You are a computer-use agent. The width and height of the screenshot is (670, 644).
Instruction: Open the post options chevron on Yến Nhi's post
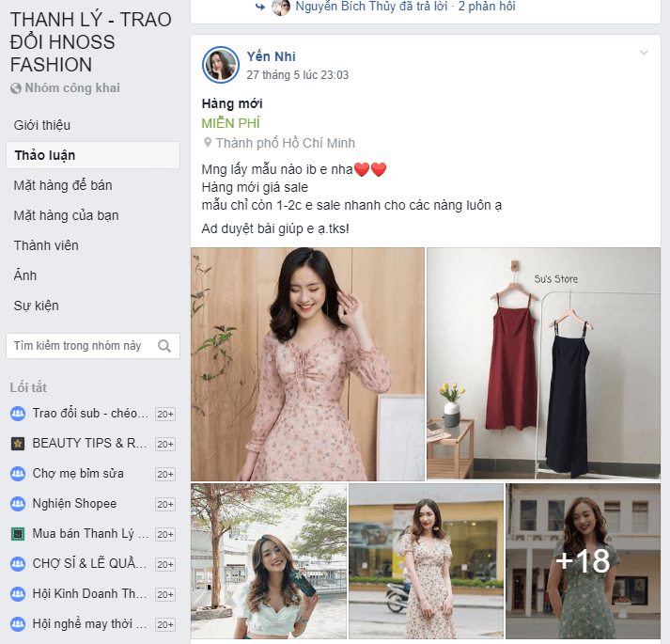pyautogui.click(x=644, y=53)
